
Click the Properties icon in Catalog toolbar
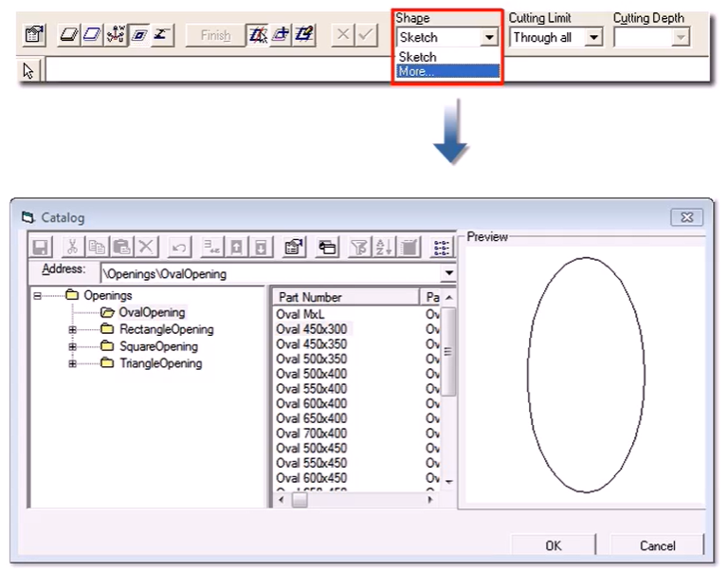coord(294,248)
